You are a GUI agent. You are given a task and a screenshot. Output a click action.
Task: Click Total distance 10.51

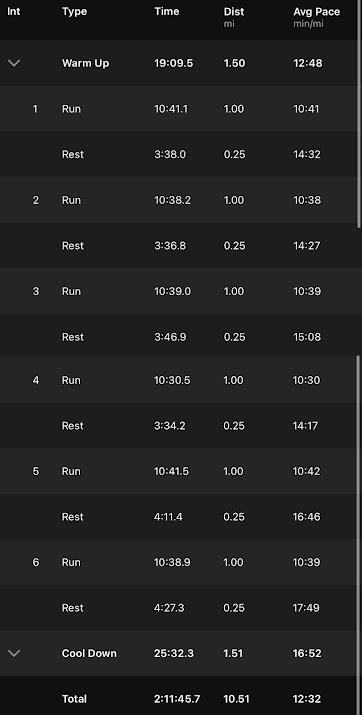tap(234, 699)
